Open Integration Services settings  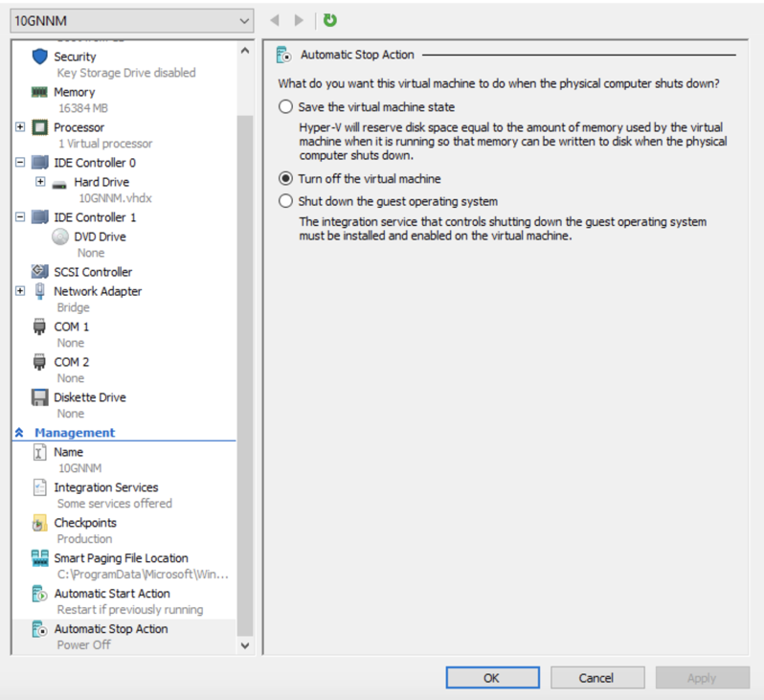click(105, 487)
